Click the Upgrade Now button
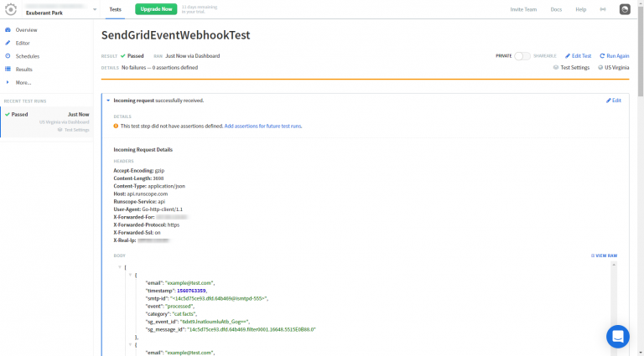644x356 pixels. click(156, 9)
